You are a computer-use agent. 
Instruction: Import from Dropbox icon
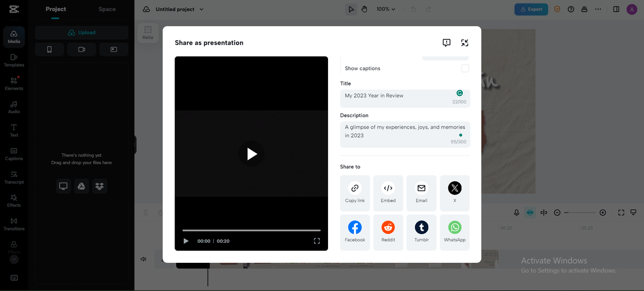(x=100, y=186)
